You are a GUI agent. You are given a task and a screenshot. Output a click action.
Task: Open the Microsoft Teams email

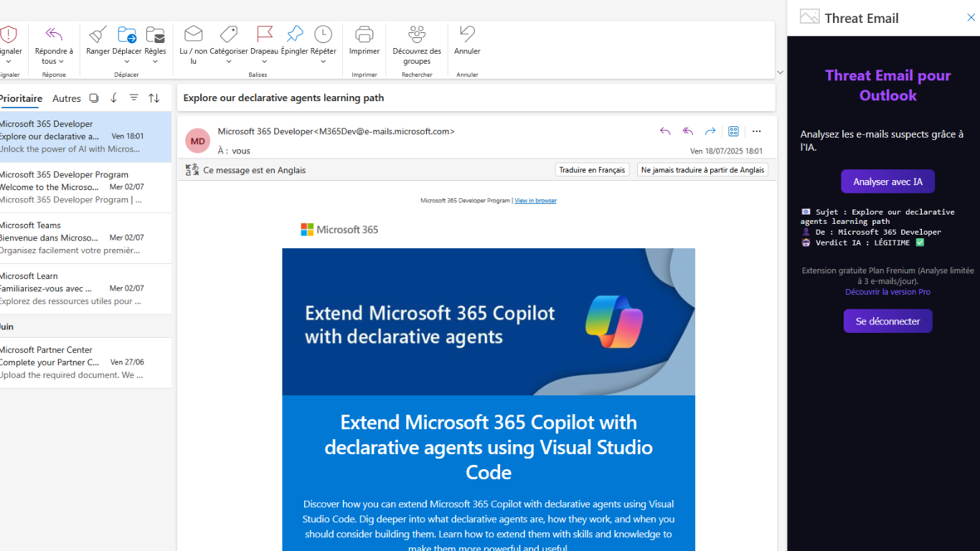[x=85, y=238]
